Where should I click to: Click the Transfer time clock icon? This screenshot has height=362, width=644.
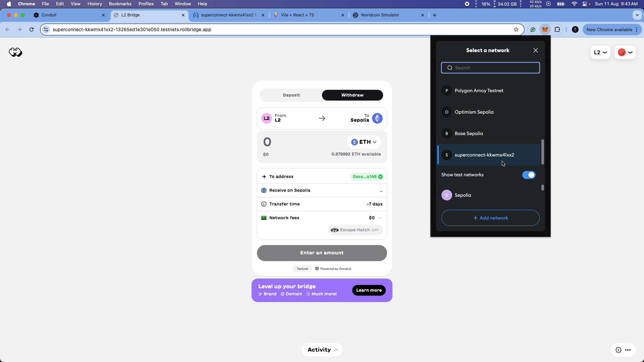264,204
